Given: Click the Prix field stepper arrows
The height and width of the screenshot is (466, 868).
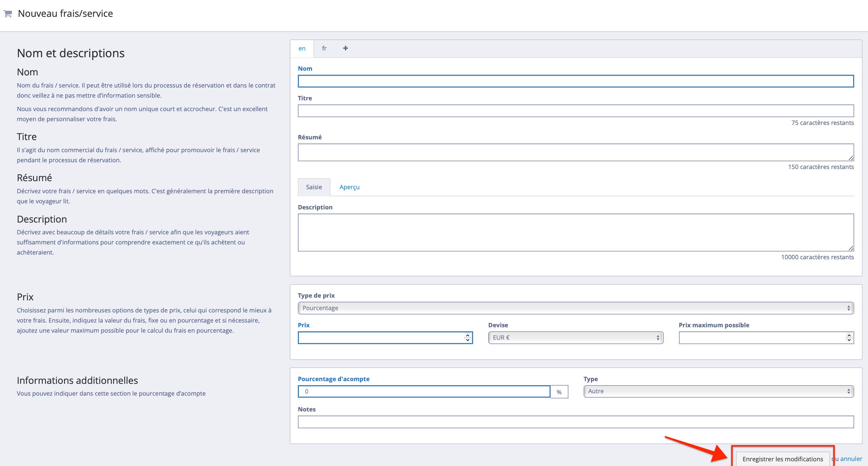Looking at the screenshot, I should coord(467,338).
